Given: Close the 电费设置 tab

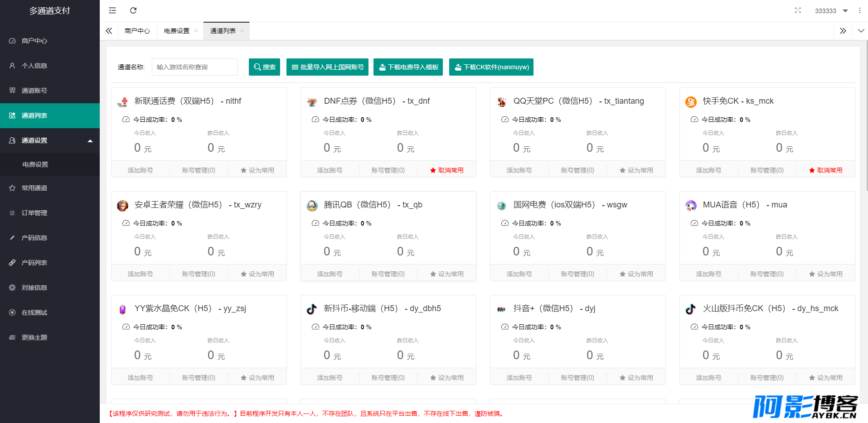Looking at the screenshot, I should (x=196, y=31).
